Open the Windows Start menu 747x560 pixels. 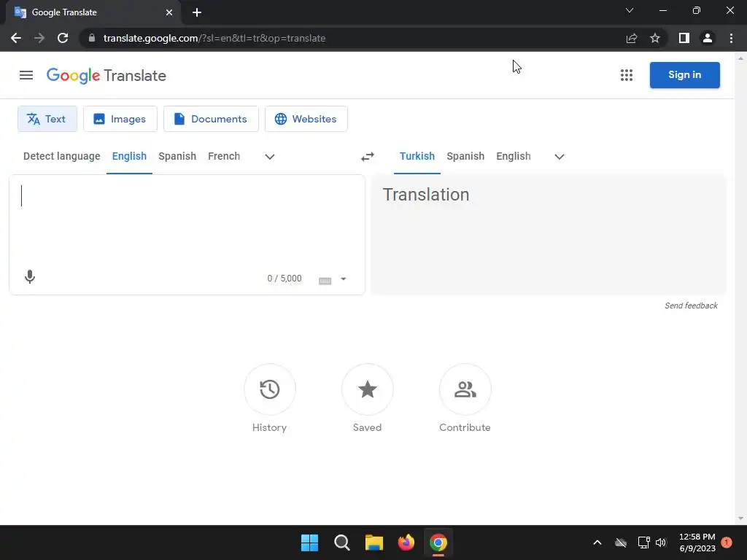[309, 542]
